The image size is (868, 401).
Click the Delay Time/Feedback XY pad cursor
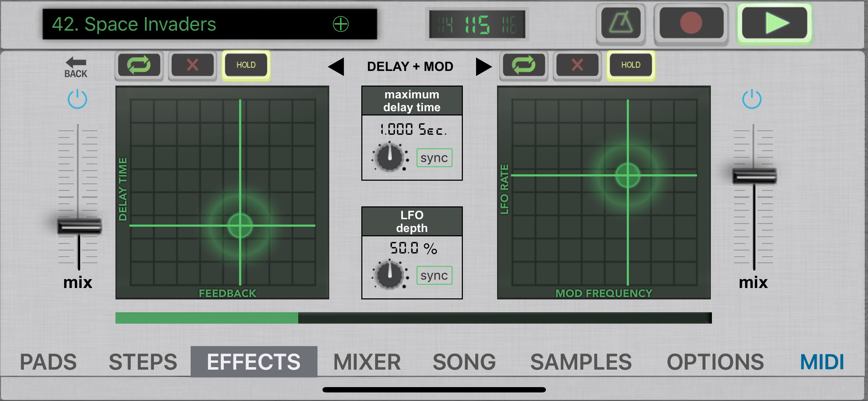pyautogui.click(x=240, y=226)
